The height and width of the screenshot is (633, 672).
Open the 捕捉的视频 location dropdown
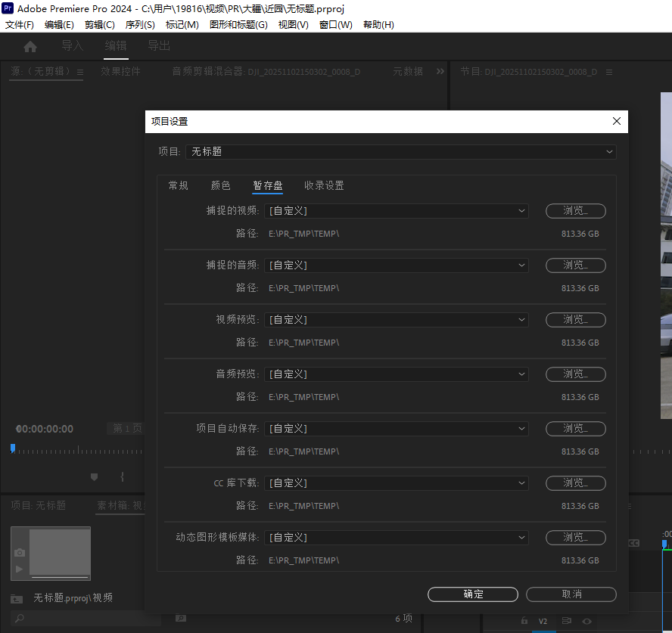[396, 211]
